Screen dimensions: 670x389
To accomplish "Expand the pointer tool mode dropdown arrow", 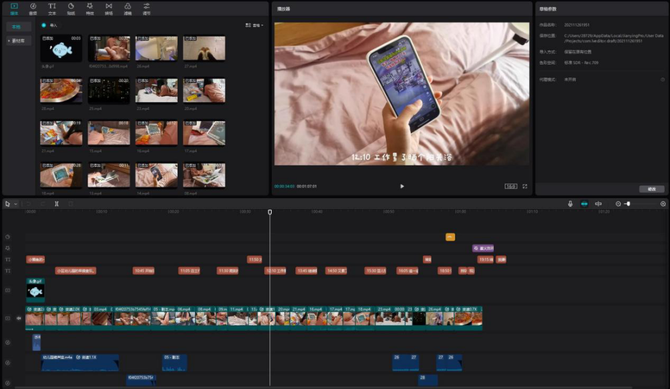I will [x=16, y=204].
